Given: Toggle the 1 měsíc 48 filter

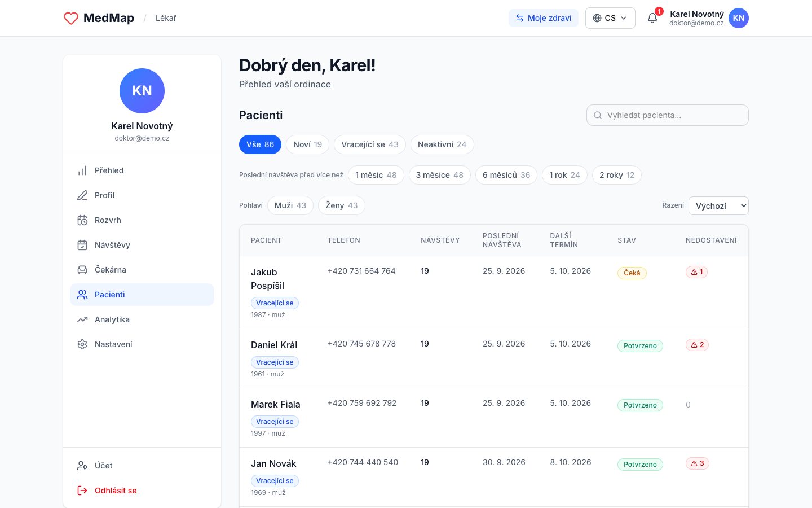Looking at the screenshot, I should 376,175.
